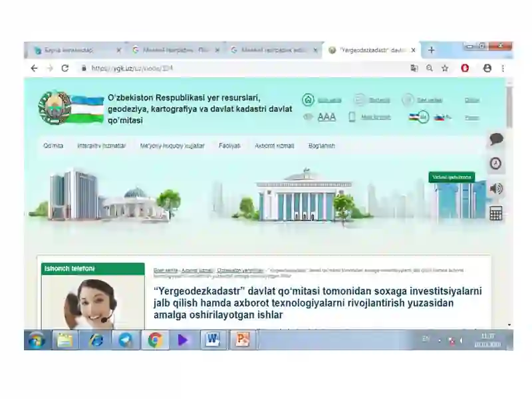Open the clock sidebar icon
This screenshot has width=532, height=399.
click(495, 164)
